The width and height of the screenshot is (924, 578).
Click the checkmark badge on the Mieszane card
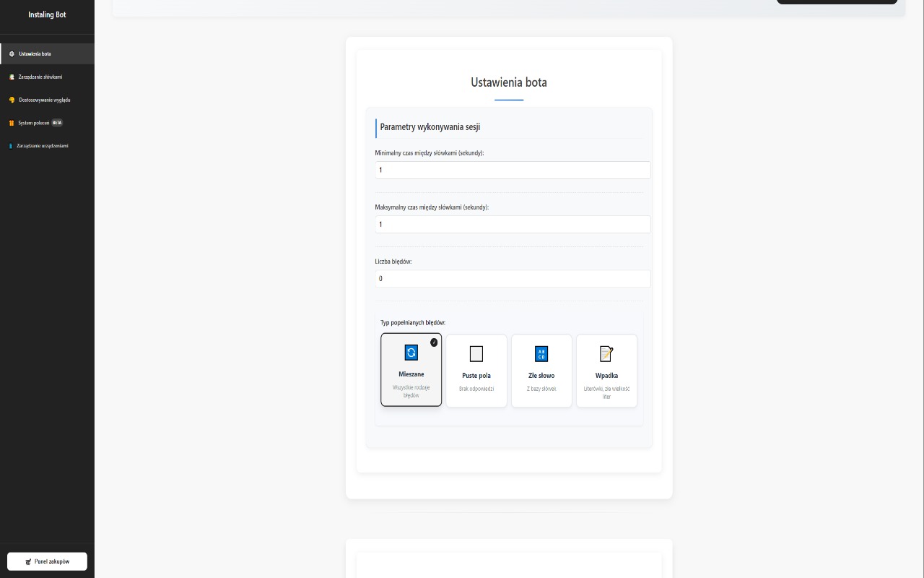(434, 342)
